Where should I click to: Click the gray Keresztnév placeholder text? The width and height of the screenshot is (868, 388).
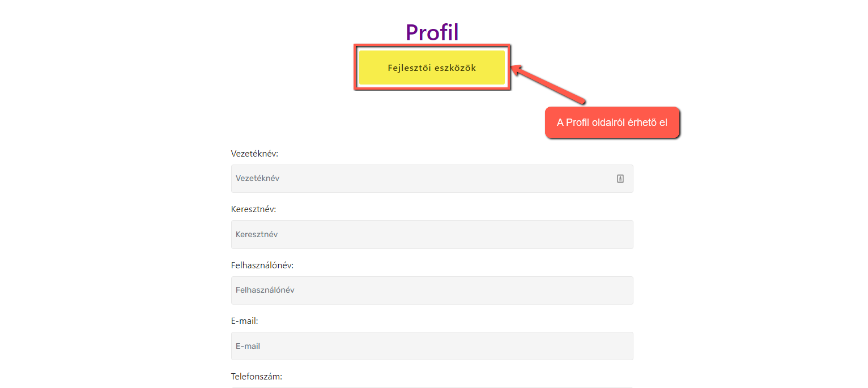[257, 234]
